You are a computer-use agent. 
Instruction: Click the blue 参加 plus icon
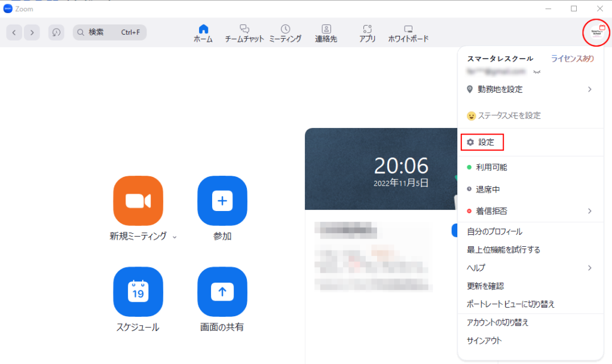222,201
